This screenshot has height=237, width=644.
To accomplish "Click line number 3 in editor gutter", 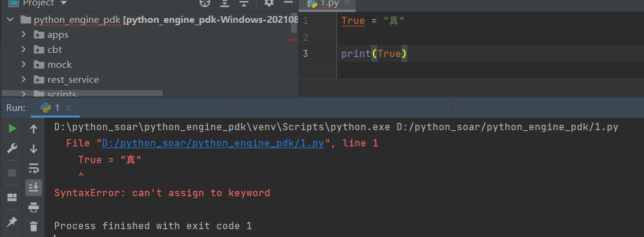I will click(x=305, y=54).
